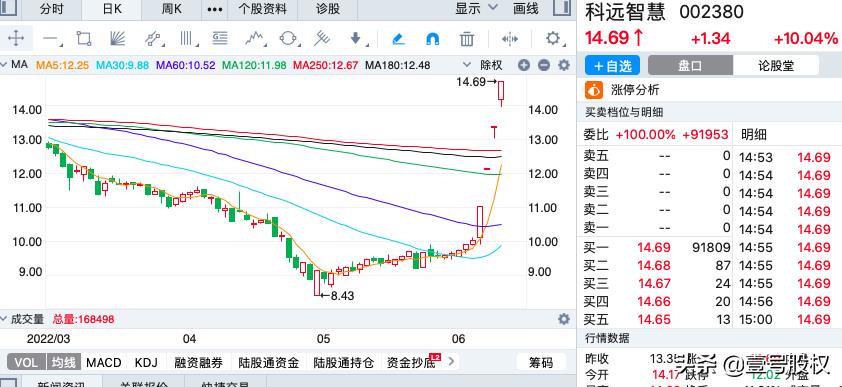The image size is (842, 387).
Task: Open drawing toolbar settings gear
Action: click(552, 39)
